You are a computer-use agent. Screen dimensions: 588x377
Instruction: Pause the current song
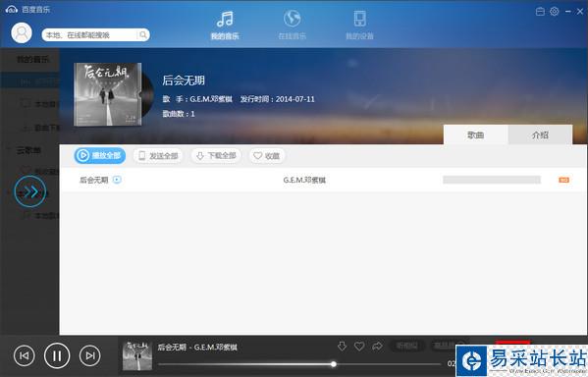pyautogui.click(x=57, y=355)
